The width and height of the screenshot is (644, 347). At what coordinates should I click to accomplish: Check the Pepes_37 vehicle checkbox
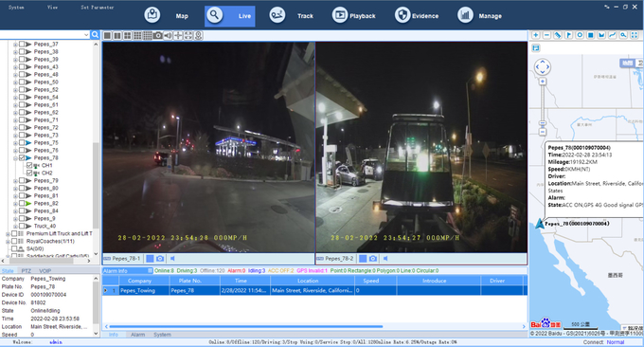(22, 44)
